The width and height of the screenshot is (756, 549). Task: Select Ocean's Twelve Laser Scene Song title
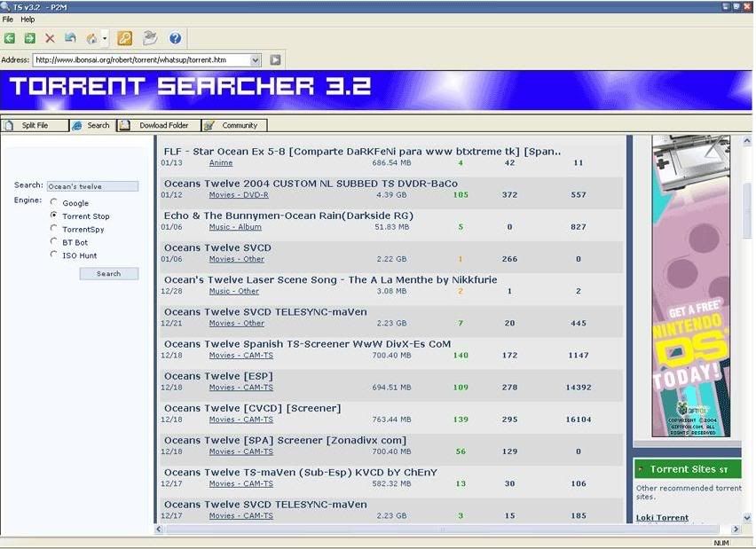click(x=330, y=280)
